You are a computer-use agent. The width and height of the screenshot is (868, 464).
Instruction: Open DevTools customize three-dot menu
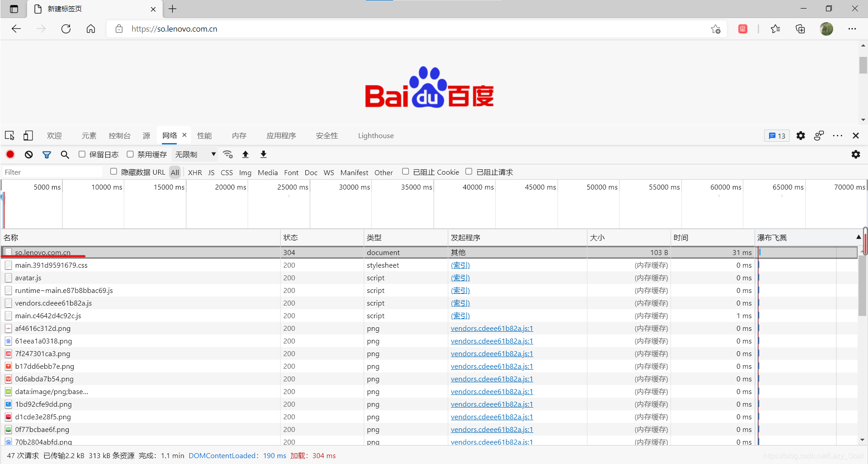point(838,135)
